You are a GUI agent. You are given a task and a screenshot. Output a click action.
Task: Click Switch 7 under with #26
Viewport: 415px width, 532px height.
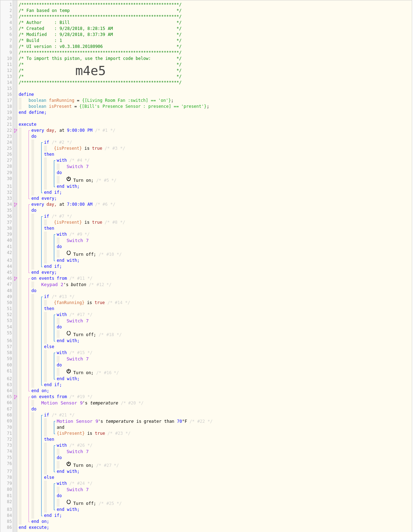(78, 452)
